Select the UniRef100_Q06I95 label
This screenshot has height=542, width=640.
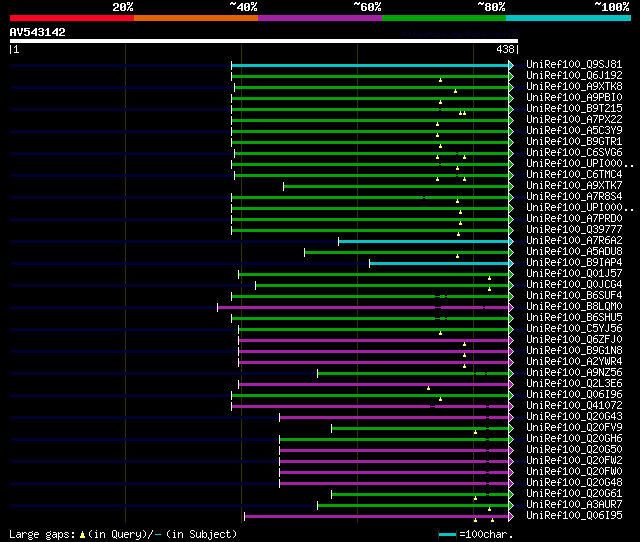(574, 516)
